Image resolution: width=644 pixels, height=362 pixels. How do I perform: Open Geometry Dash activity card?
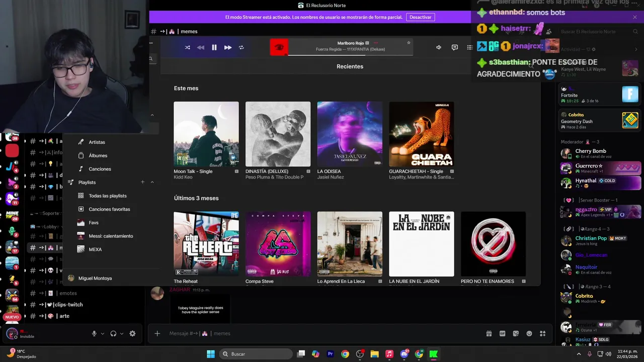[x=600, y=121]
